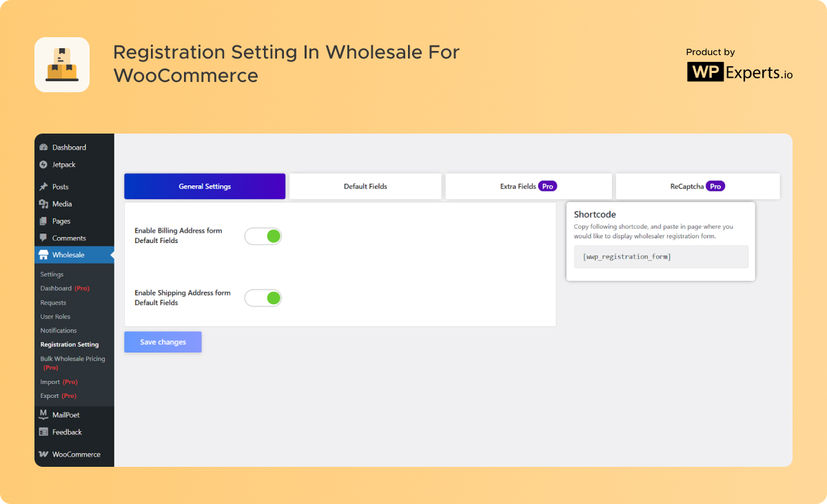Open the Dashboard (Pro) submenu link

(65, 288)
